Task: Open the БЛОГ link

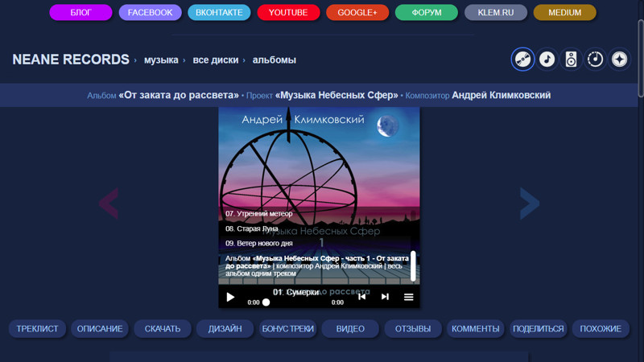Action: [x=80, y=12]
